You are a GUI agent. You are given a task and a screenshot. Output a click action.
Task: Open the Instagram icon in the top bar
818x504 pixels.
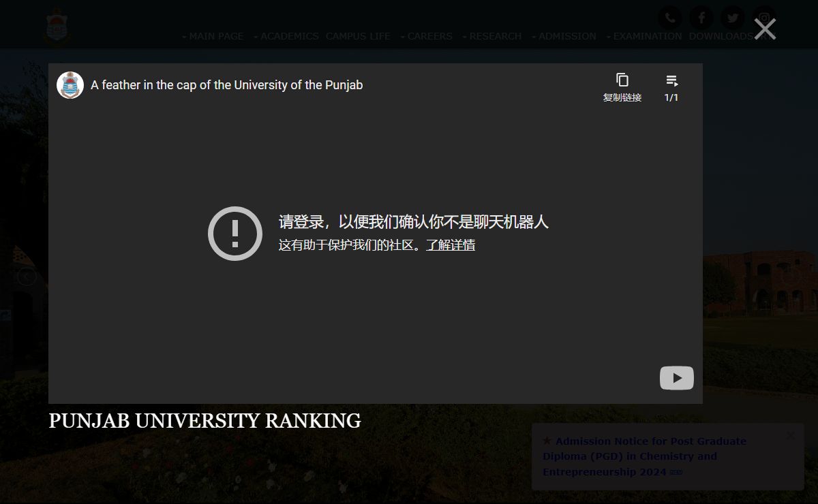pyautogui.click(x=764, y=18)
